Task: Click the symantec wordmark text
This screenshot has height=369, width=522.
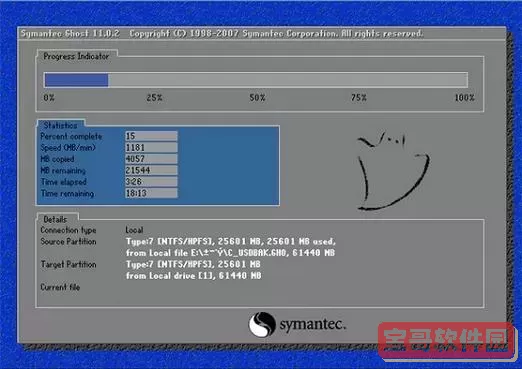Action: click(312, 324)
